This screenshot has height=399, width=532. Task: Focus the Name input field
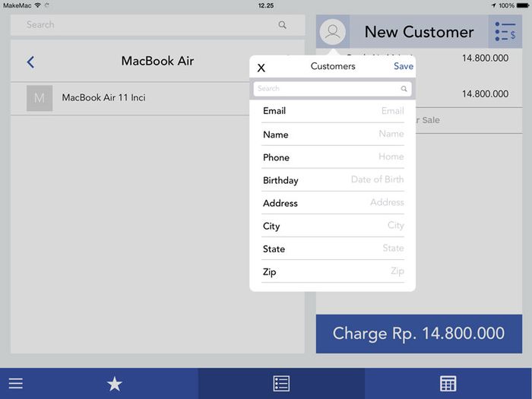(333, 135)
